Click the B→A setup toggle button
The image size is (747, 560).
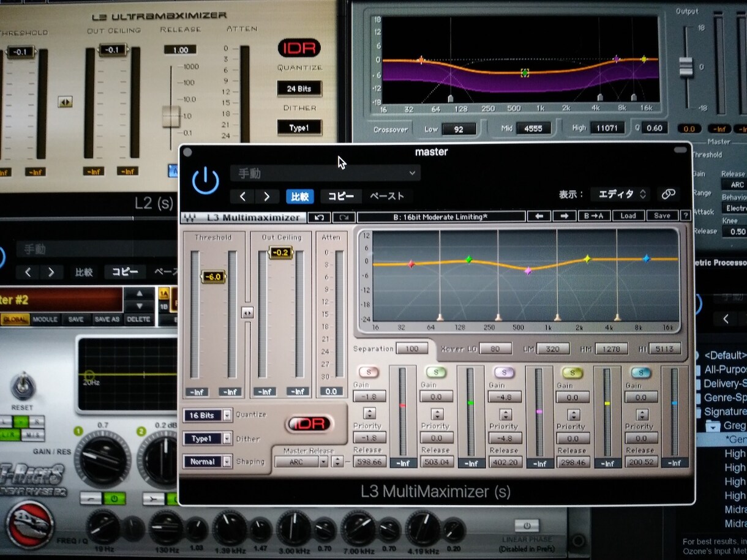(594, 216)
